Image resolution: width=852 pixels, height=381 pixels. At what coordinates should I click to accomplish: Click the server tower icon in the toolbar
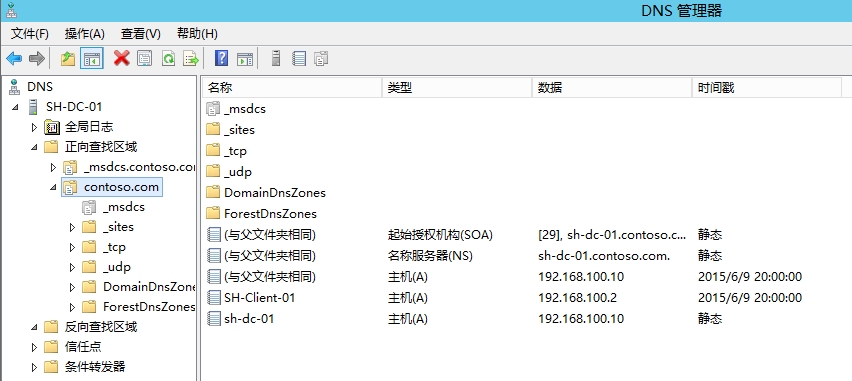275,58
